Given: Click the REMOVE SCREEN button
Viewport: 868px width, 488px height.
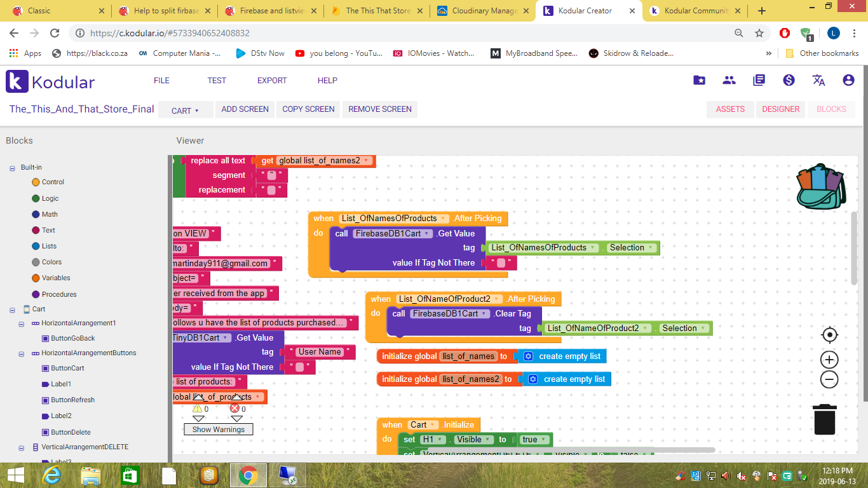Looking at the screenshot, I should (x=380, y=109).
